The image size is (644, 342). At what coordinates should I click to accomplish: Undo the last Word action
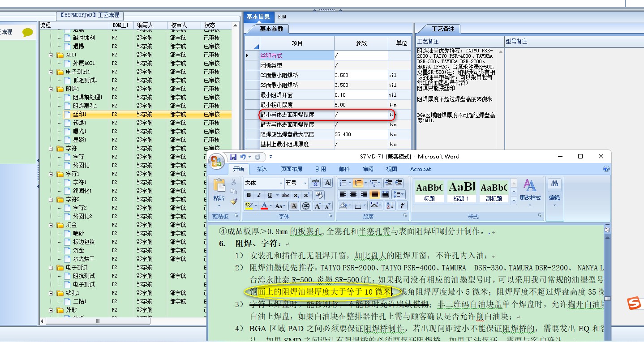(243, 157)
